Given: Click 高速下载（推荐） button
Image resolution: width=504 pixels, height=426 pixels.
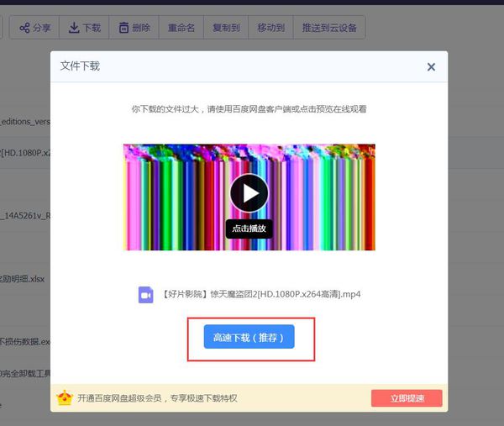Looking at the screenshot, I should tap(249, 337).
